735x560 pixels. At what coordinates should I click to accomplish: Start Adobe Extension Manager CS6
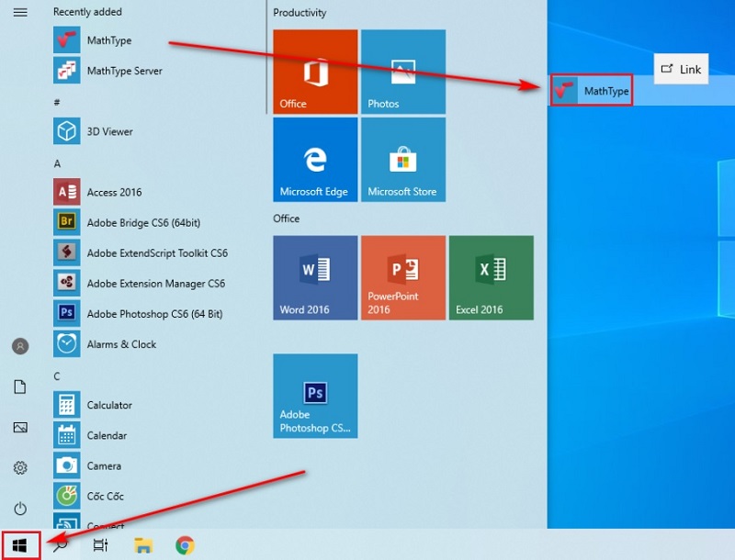pyautogui.click(x=155, y=284)
